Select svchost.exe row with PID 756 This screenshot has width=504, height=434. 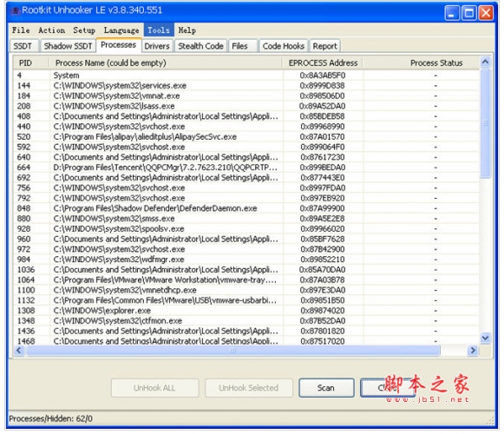pyautogui.click(x=246, y=187)
